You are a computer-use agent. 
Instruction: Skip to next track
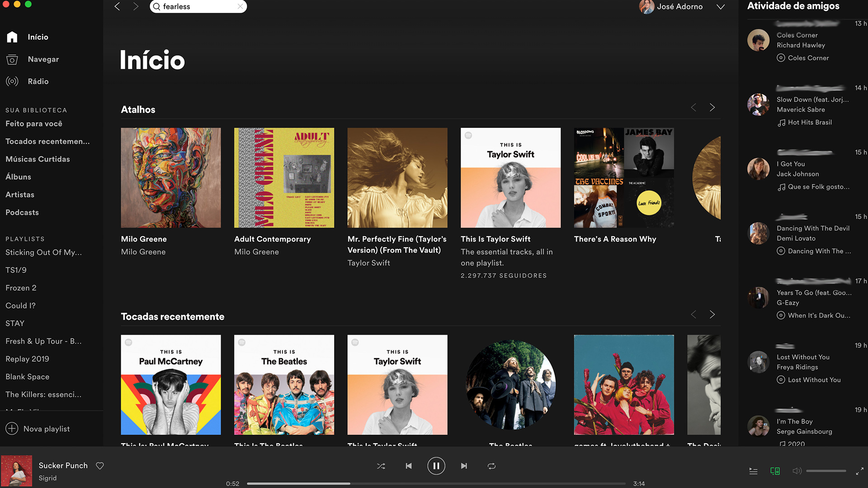(464, 466)
